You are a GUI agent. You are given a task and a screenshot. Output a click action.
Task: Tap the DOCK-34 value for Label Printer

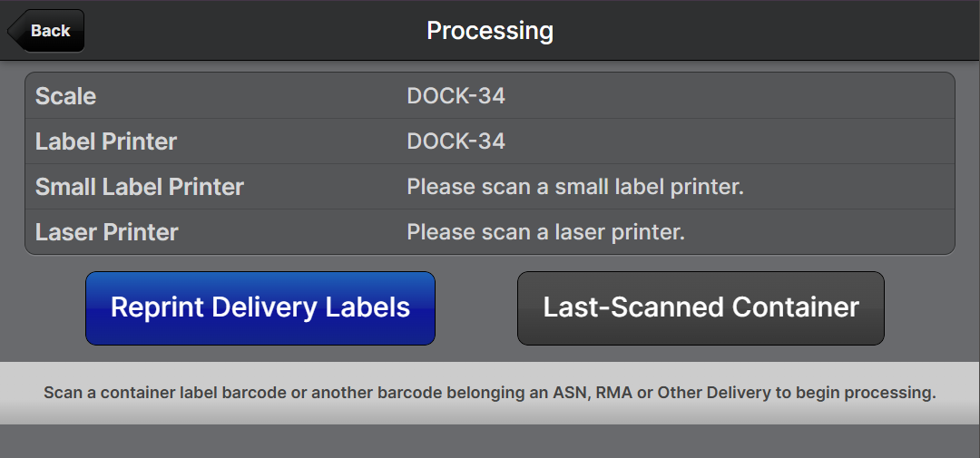[x=456, y=141]
